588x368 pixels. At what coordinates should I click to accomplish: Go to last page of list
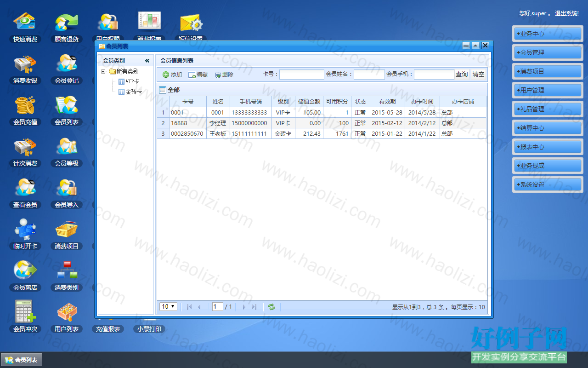(x=254, y=307)
